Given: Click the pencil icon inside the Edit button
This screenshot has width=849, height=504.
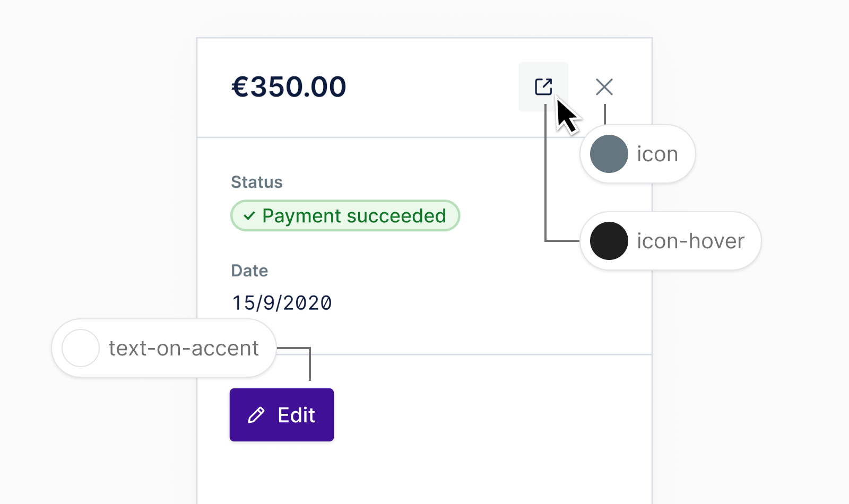Looking at the screenshot, I should [x=256, y=415].
